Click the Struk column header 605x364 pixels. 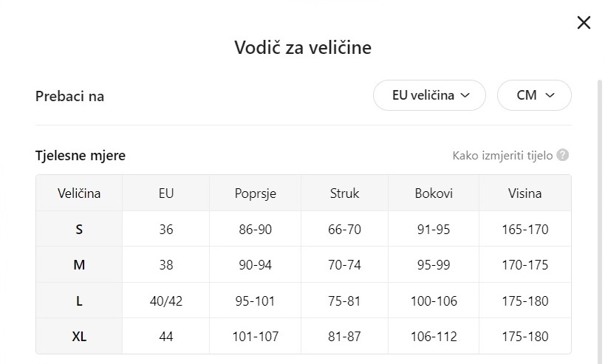pyautogui.click(x=344, y=193)
